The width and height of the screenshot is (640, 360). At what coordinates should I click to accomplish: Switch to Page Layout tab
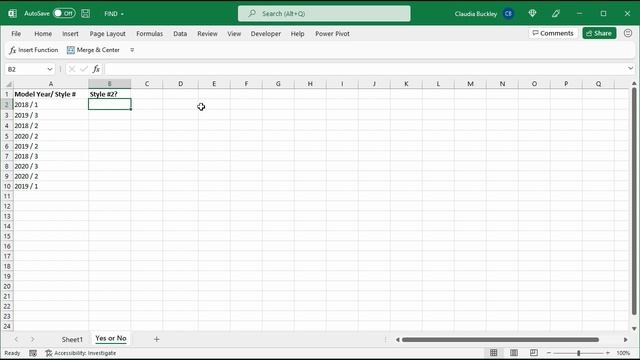coord(108,34)
